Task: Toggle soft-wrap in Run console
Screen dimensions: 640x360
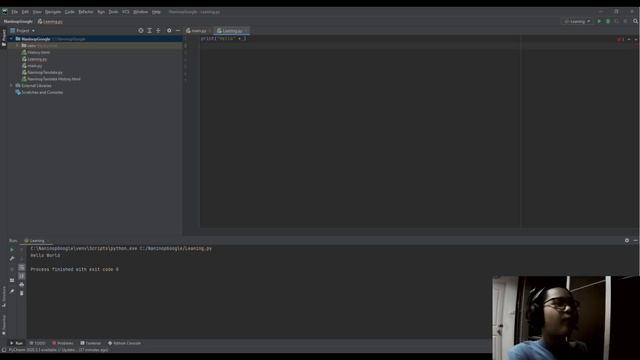Action: pyautogui.click(x=22, y=267)
